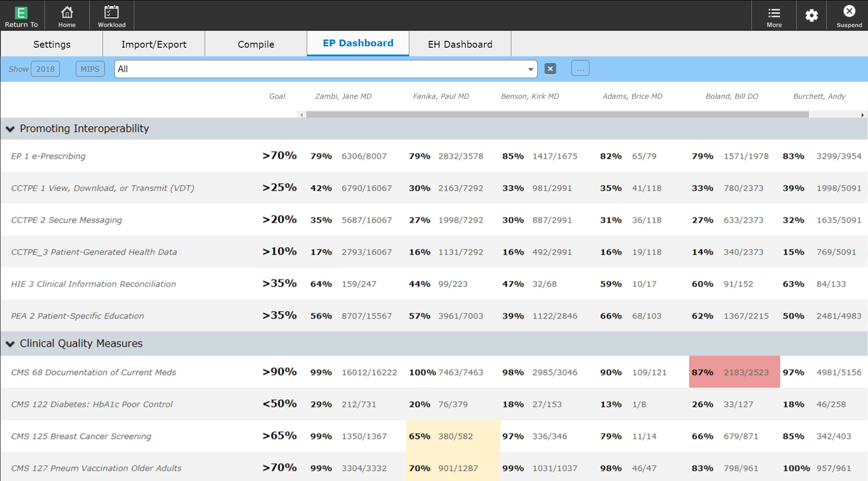Toggle the MIPS button
The width and height of the screenshot is (868, 481).
[90, 69]
